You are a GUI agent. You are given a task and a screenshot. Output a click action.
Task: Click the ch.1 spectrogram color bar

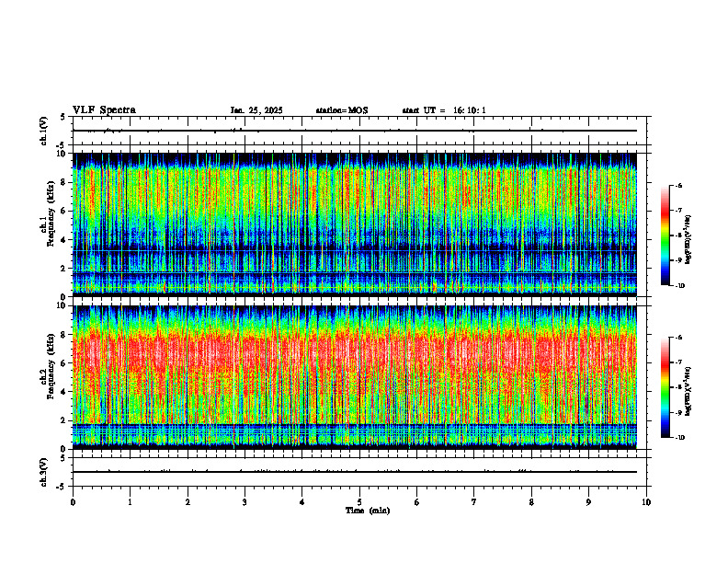point(665,236)
